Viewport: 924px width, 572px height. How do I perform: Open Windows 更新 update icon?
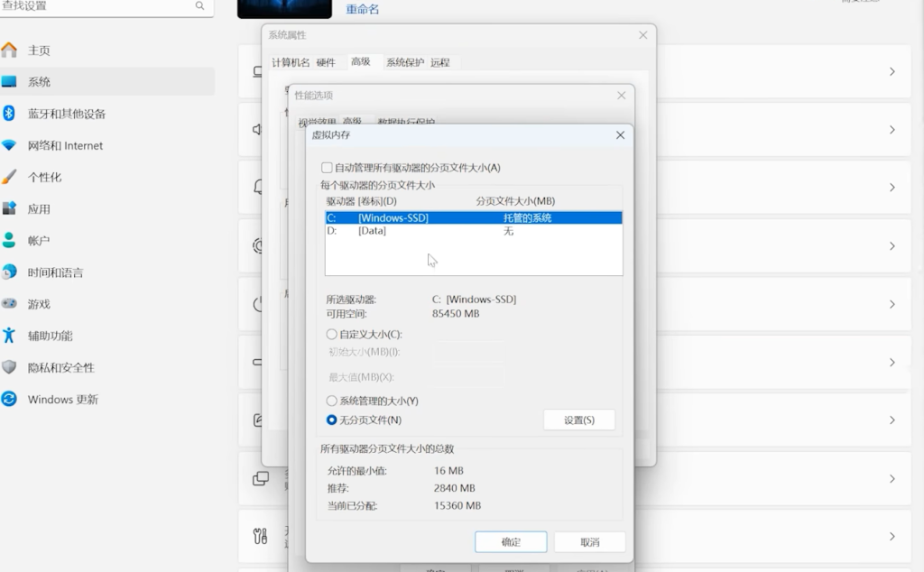[x=10, y=399]
